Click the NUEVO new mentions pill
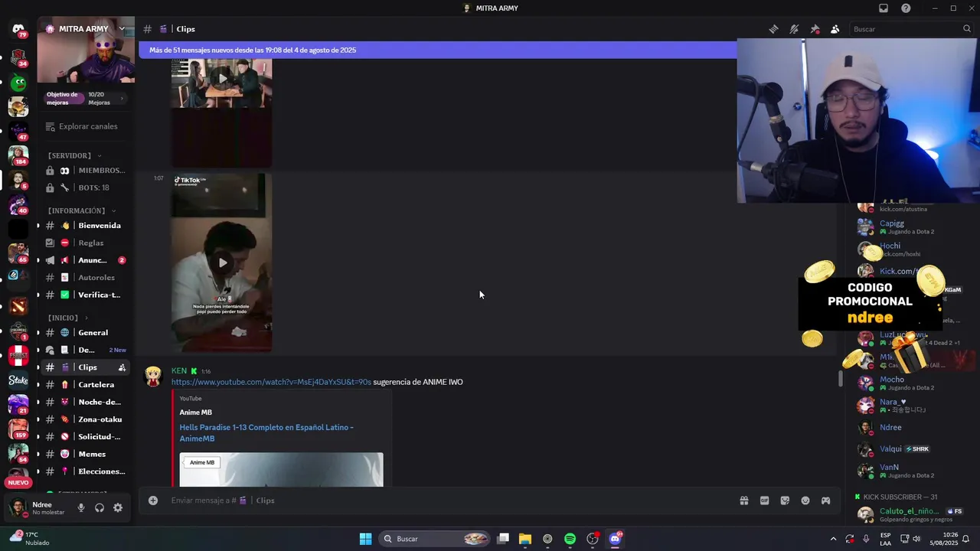The width and height of the screenshot is (980, 551). (x=18, y=483)
